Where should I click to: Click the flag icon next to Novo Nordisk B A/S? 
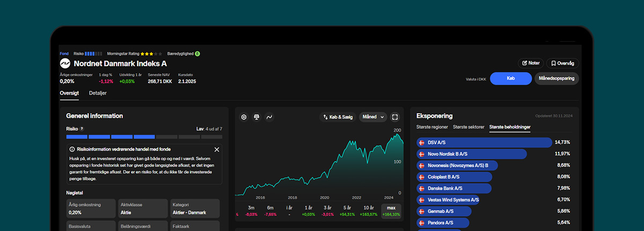[421, 154]
